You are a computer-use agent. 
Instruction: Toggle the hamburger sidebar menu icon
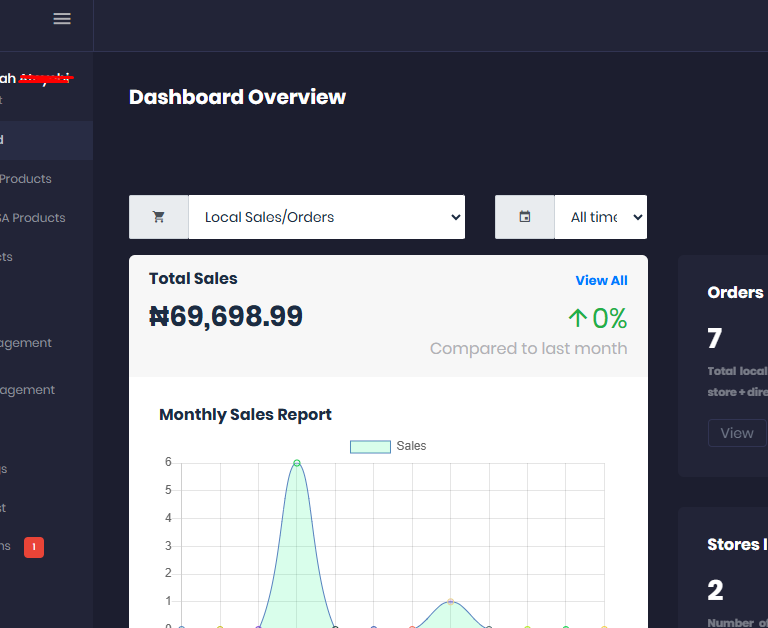[62, 19]
